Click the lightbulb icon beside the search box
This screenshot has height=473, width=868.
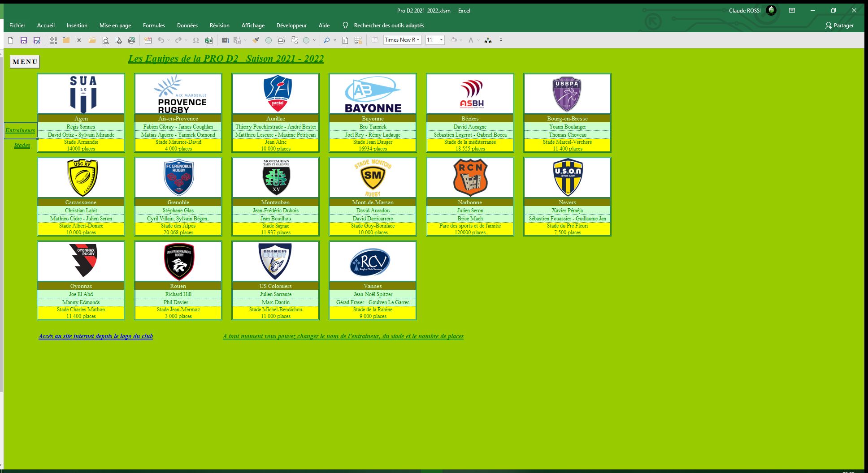(345, 26)
